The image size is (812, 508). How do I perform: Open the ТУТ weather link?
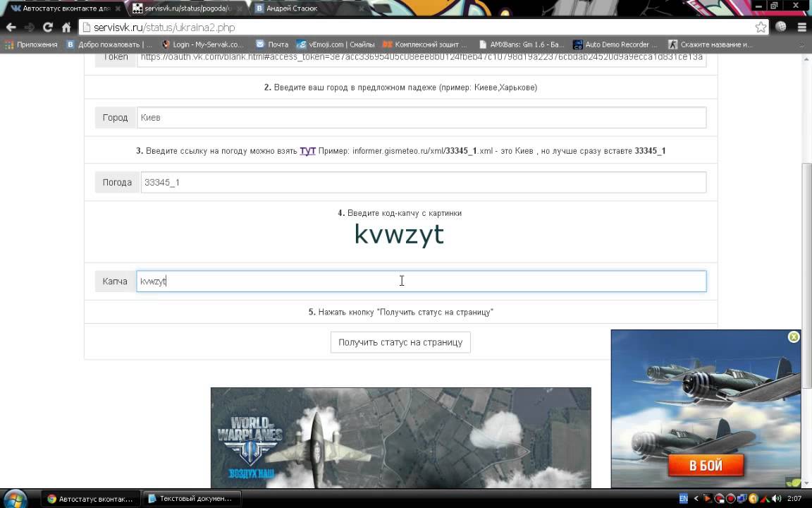click(307, 151)
